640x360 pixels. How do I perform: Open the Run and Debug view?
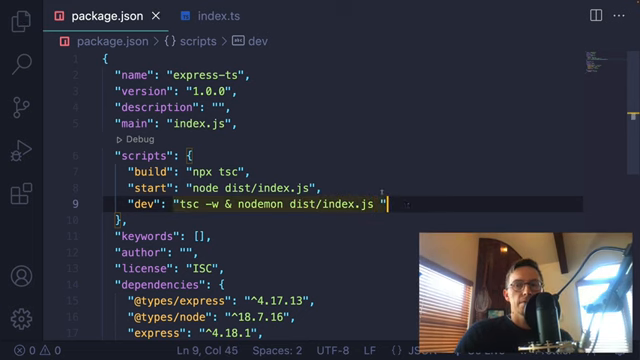click(x=21, y=151)
